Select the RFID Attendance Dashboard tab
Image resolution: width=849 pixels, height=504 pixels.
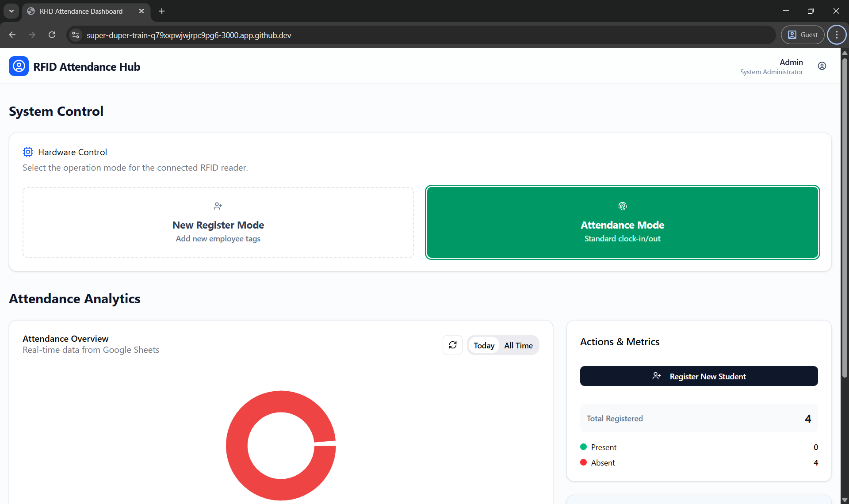[81, 11]
